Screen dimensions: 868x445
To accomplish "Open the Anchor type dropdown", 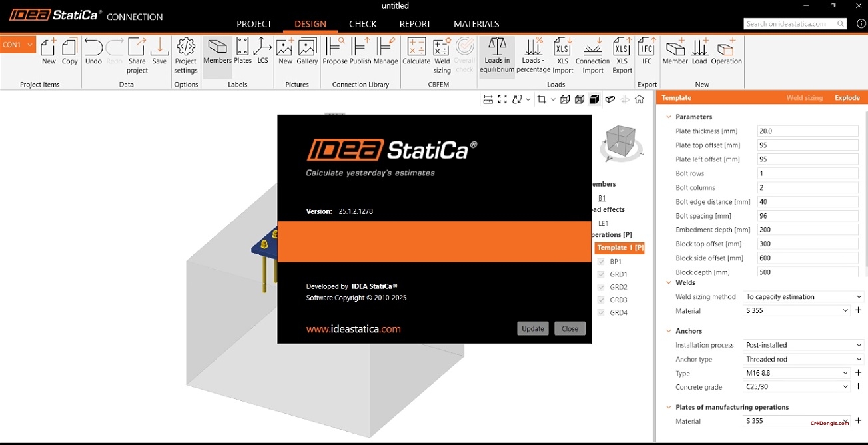I will point(803,360).
